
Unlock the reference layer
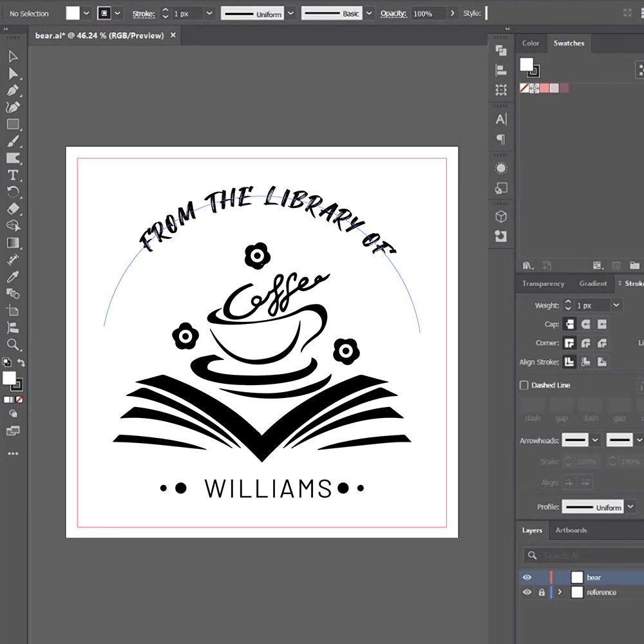542,592
